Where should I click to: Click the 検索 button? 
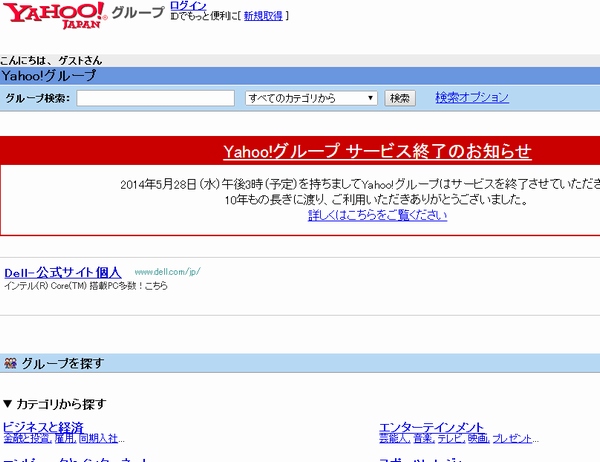pyautogui.click(x=400, y=98)
